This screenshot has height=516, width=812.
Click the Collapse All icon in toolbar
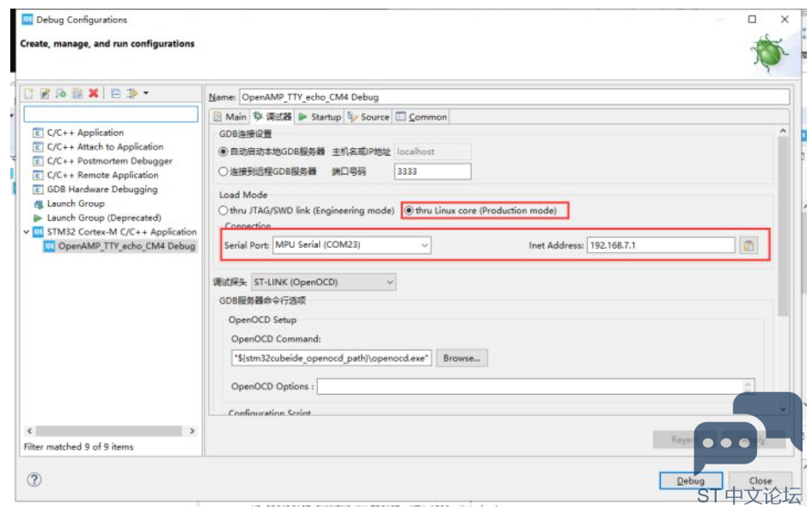[116, 93]
